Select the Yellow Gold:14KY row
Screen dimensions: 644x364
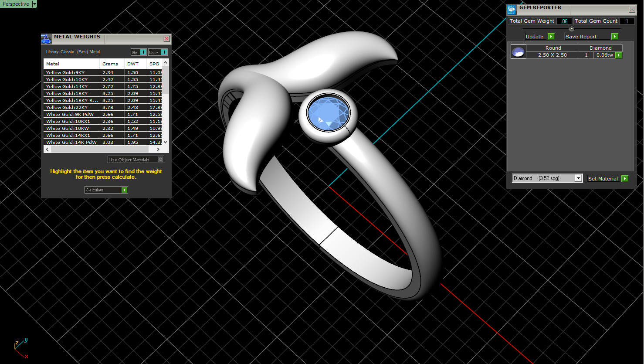coord(102,87)
